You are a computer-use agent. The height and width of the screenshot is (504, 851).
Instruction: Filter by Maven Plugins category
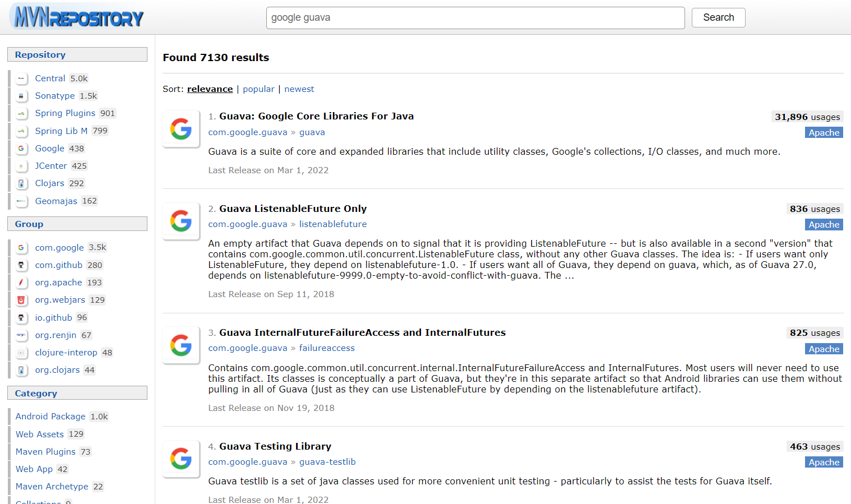coord(45,452)
